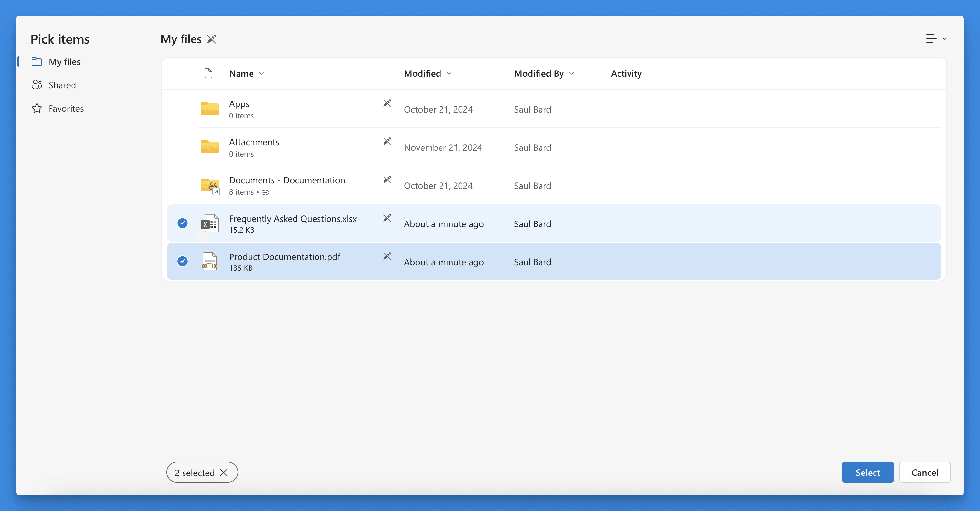Go to Shared in the sidebar
Screen dimensions: 980x511
pyautogui.click(x=62, y=85)
